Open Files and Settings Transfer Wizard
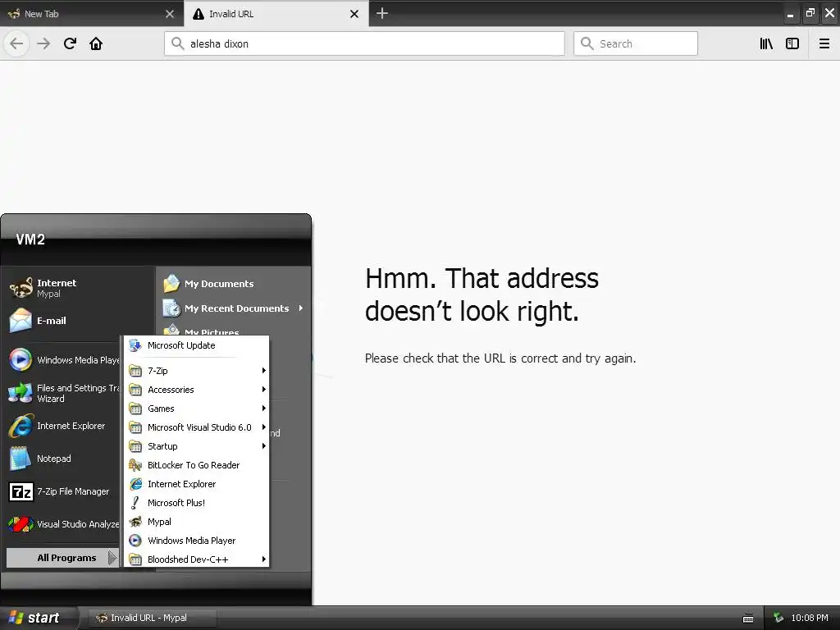The width and height of the screenshot is (840, 630). (64, 393)
